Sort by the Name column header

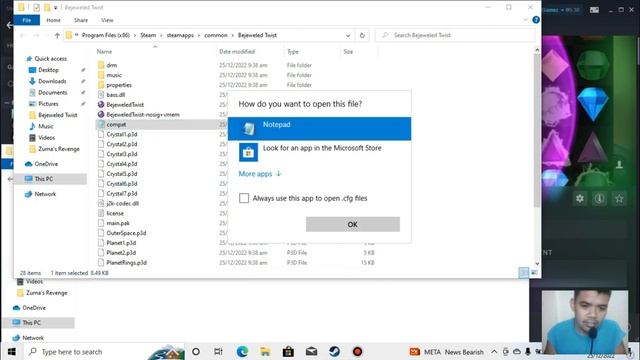coord(104,52)
